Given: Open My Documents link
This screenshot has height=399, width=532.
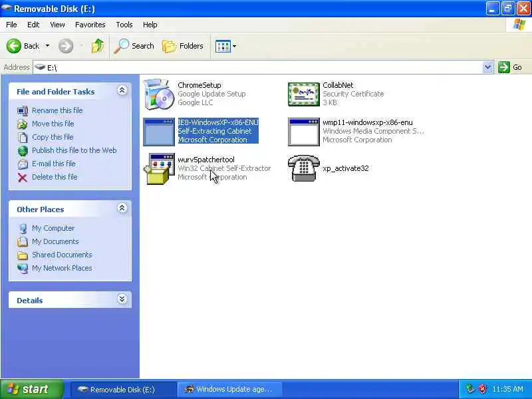Looking at the screenshot, I should tap(55, 241).
